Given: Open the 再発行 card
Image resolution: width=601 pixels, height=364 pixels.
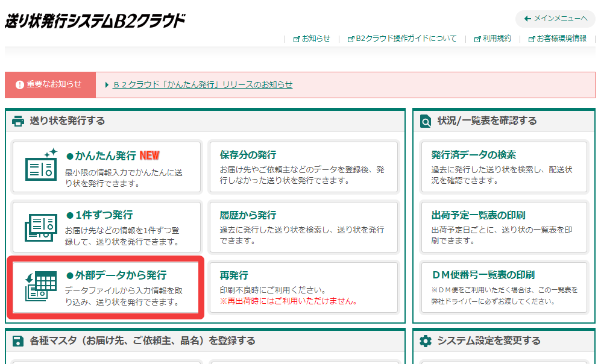Looking at the screenshot, I should click(304, 287).
